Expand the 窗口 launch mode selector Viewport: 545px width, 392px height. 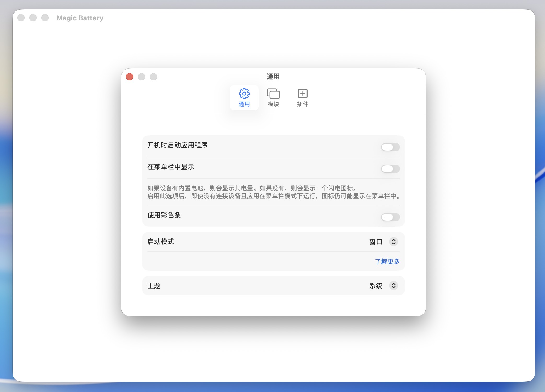[393, 242]
